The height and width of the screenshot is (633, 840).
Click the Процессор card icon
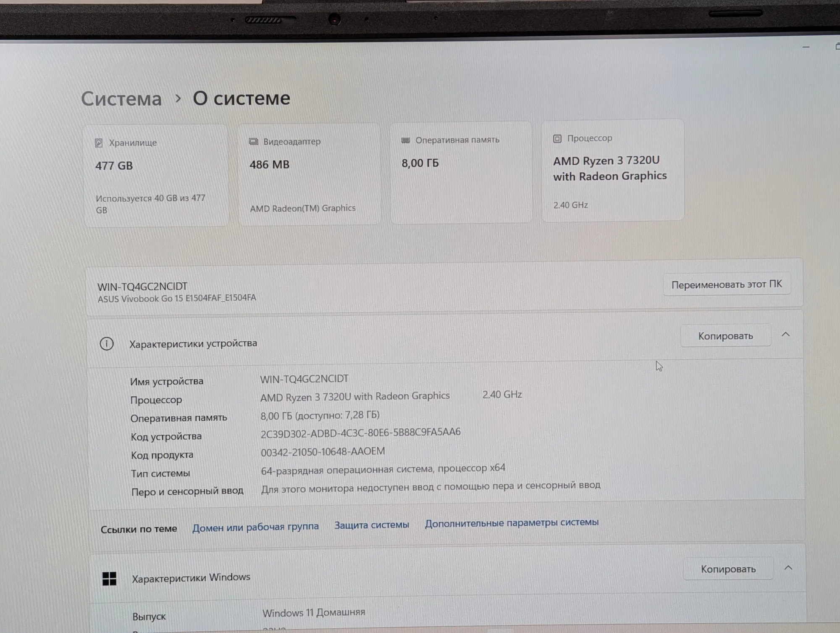click(557, 139)
